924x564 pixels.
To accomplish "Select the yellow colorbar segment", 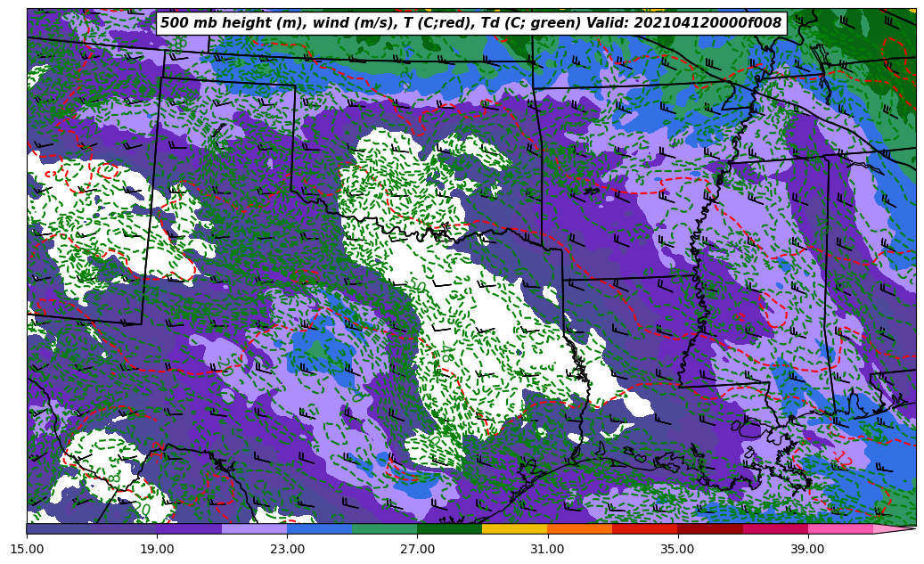I will 514,529.
